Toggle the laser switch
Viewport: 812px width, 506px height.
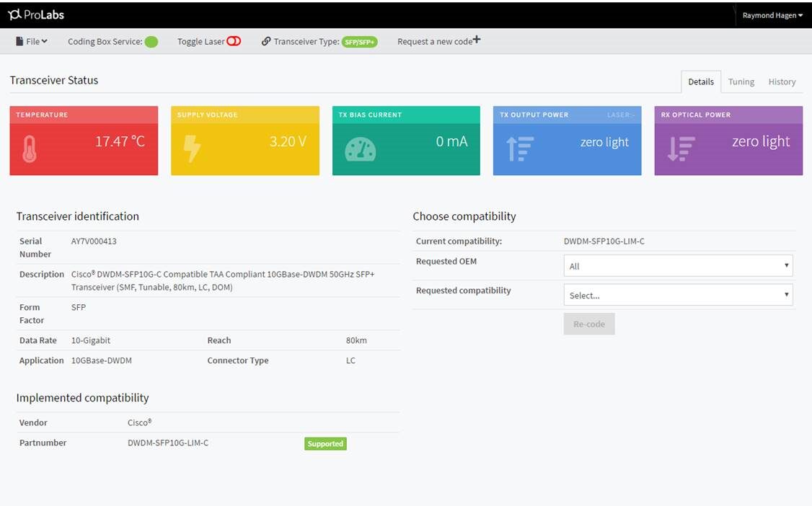click(234, 42)
